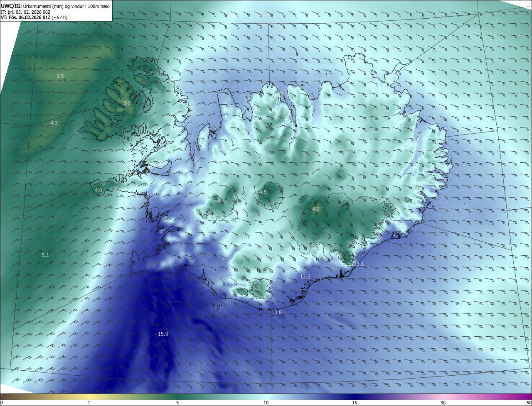Screen dimensions: 532x406
Task: Click the UWC/IG map title text
Action: tap(55, 6)
